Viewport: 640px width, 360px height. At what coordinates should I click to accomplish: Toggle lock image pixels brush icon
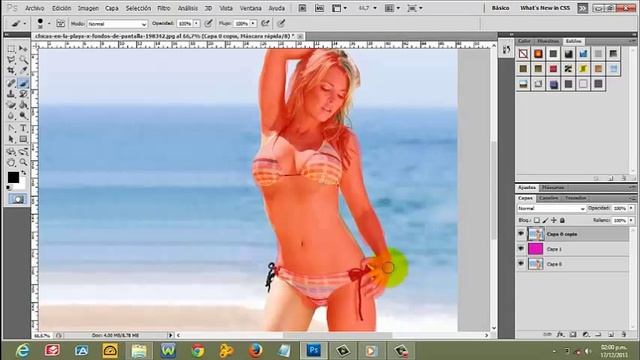(545, 220)
